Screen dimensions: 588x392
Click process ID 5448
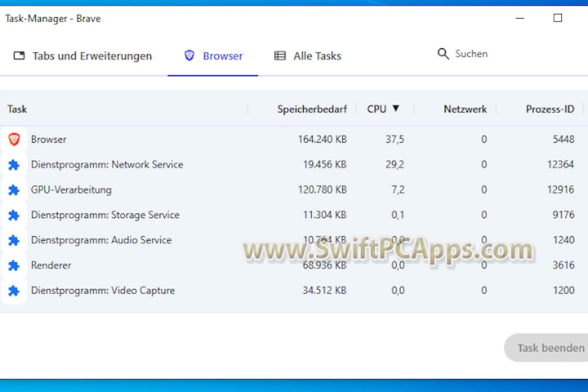pos(563,140)
